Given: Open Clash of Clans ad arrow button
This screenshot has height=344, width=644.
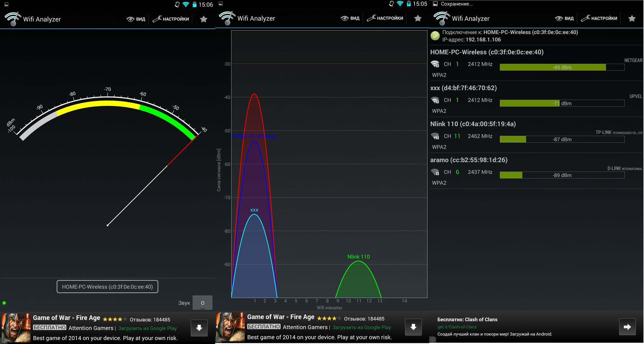Looking at the screenshot, I should [x=627, y=327].
